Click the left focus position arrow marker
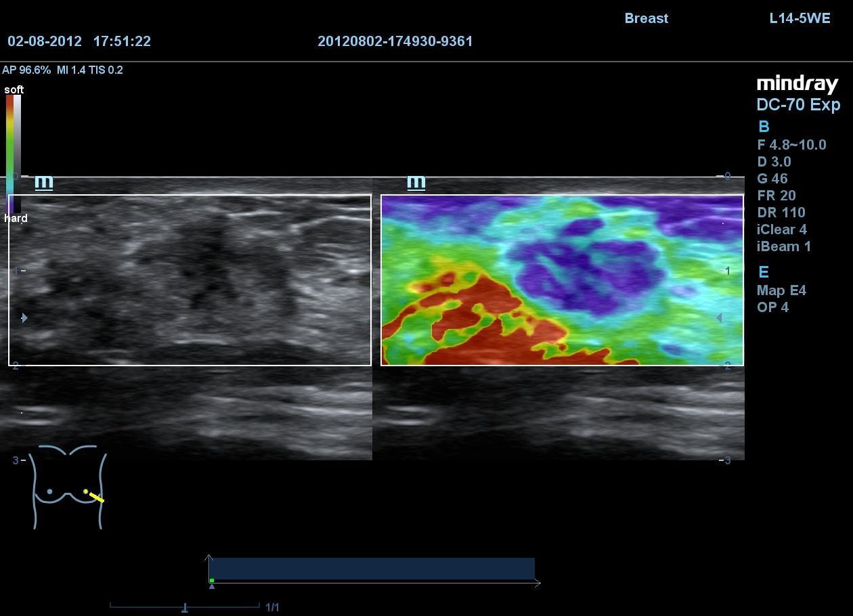This screenshot has width=853, height=616. click(24, 317)
